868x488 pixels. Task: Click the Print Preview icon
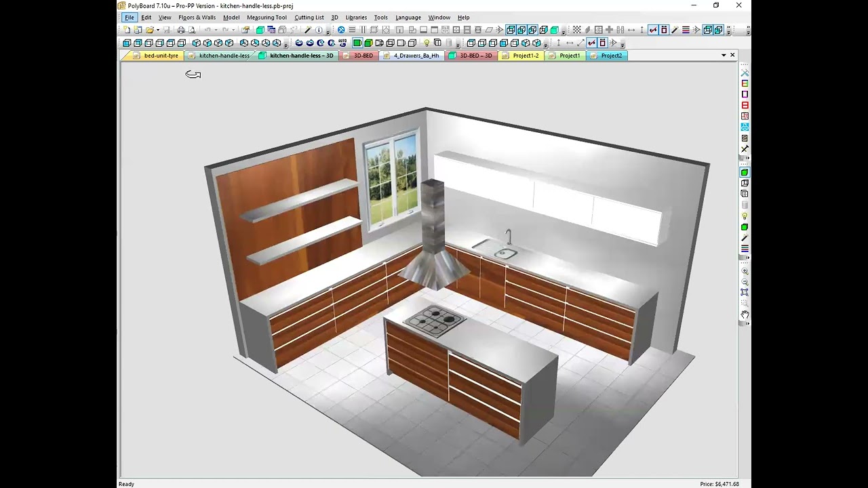(x=192, y=30)
